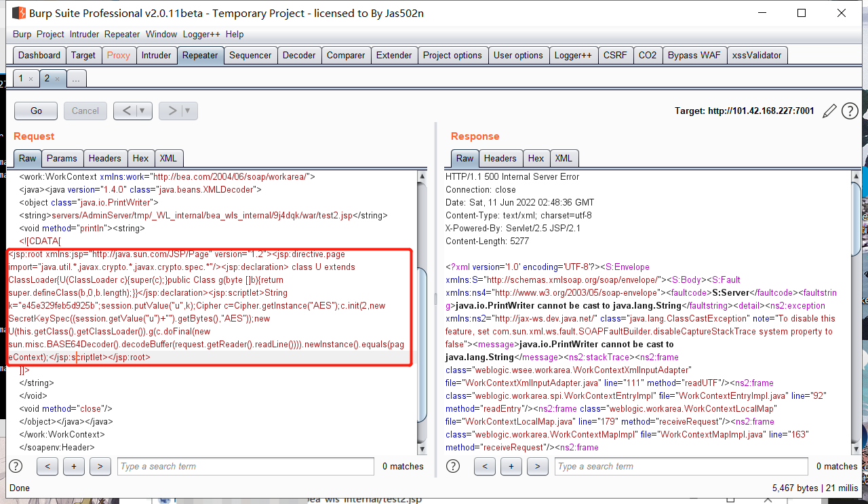Click the request scrollbar down arrow
This screenshot has height=504, width=868.
[x=422, y=448]
